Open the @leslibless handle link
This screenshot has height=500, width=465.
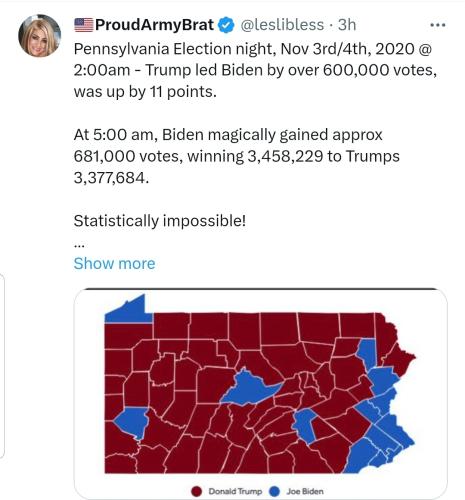tap(282, 25)
